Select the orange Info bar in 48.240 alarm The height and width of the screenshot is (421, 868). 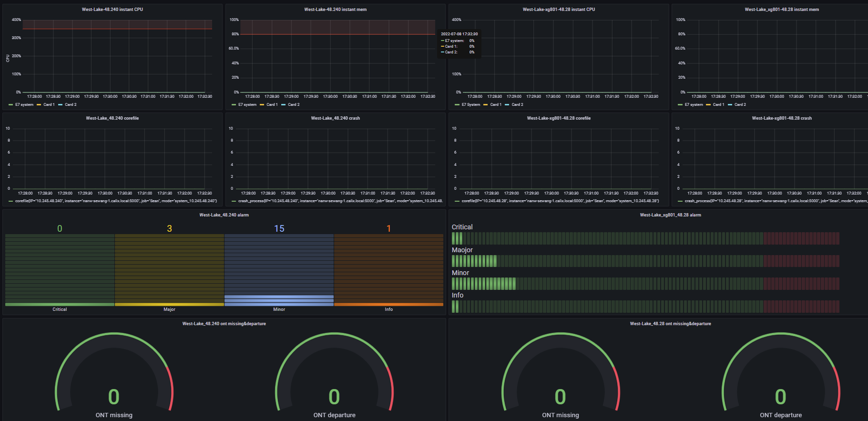(389, 304)
